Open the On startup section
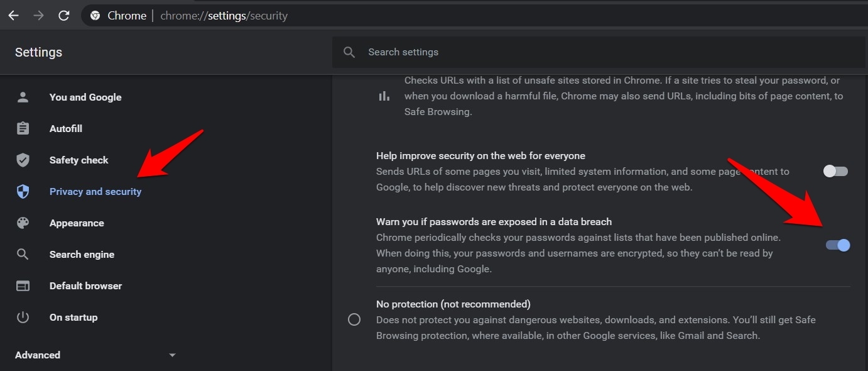 pos(73,318)
